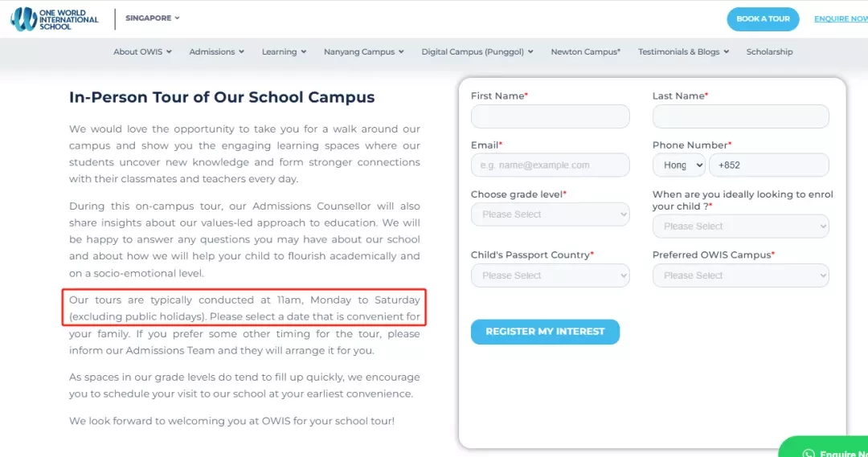This screenshot has width=868, height=457.
Task: Select a Preferred OWIS Campus option
Action: tap(741, 275)
